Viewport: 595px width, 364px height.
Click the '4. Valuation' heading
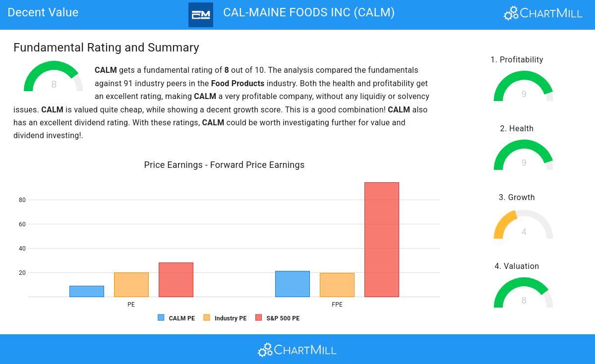(517, 266)
